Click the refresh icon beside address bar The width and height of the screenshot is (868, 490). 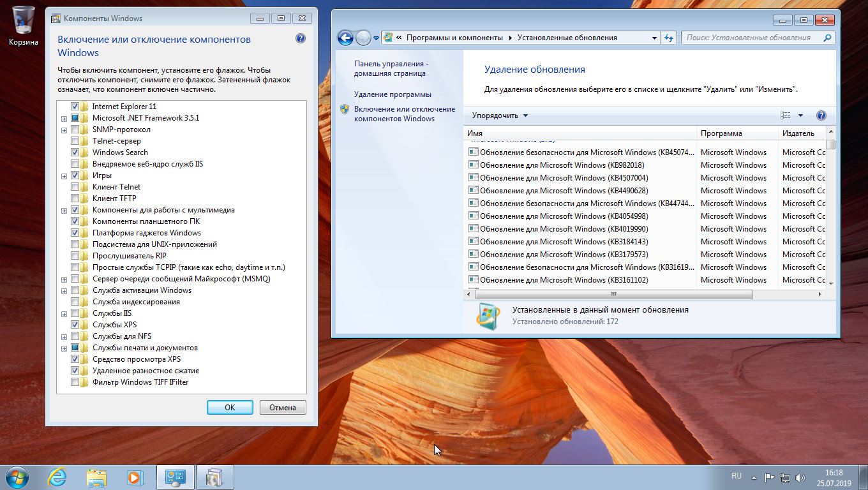click(x=669, y=38)
